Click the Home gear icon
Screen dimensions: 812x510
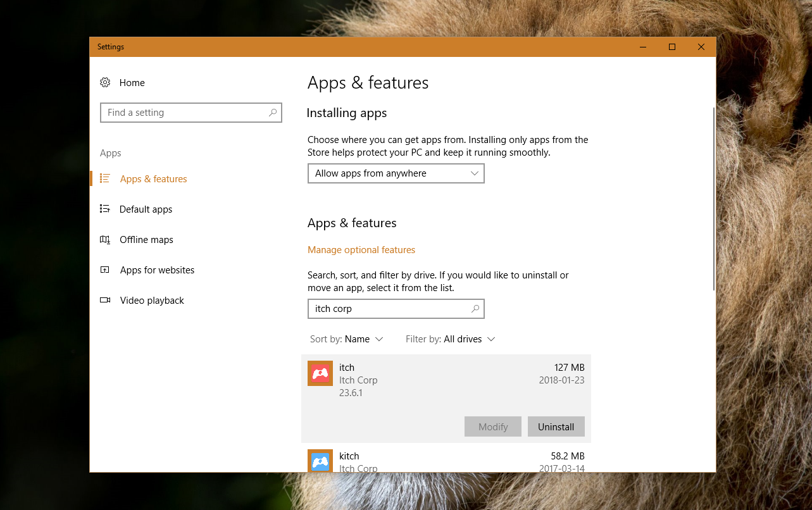pos(105,83)
